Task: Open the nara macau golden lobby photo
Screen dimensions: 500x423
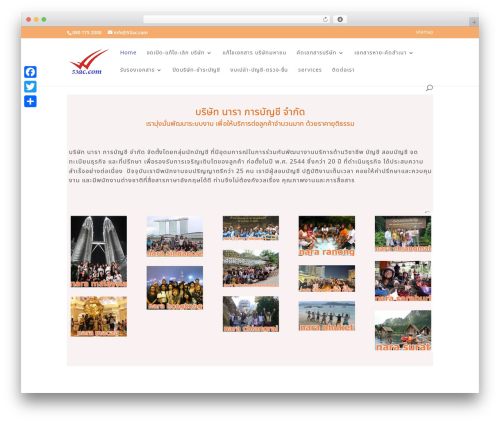Action: (x=99, y=317)
